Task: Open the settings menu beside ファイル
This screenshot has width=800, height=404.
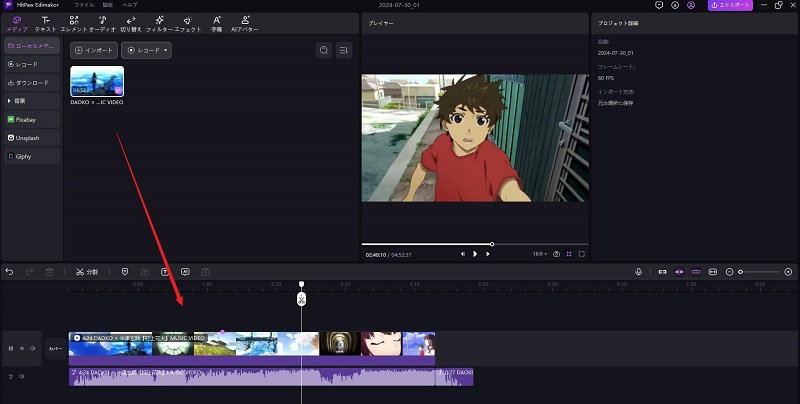Action: click(108, 5)
